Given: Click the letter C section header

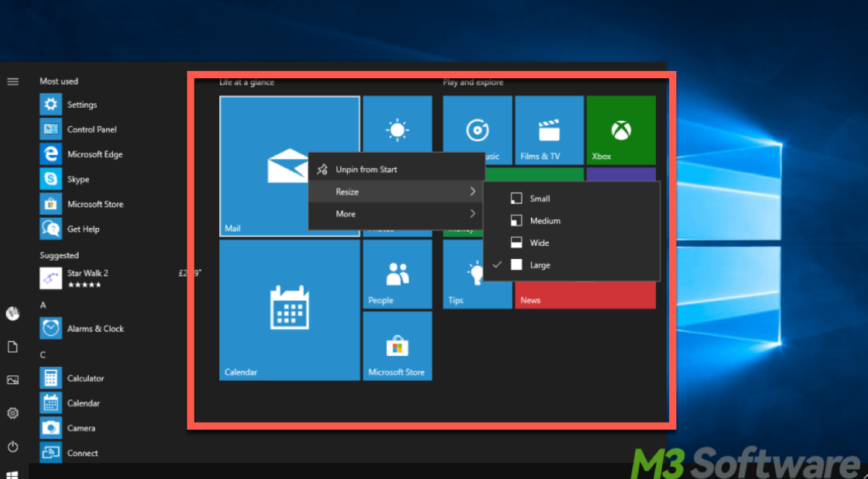Looking at the screenshot, I should 43,355.
